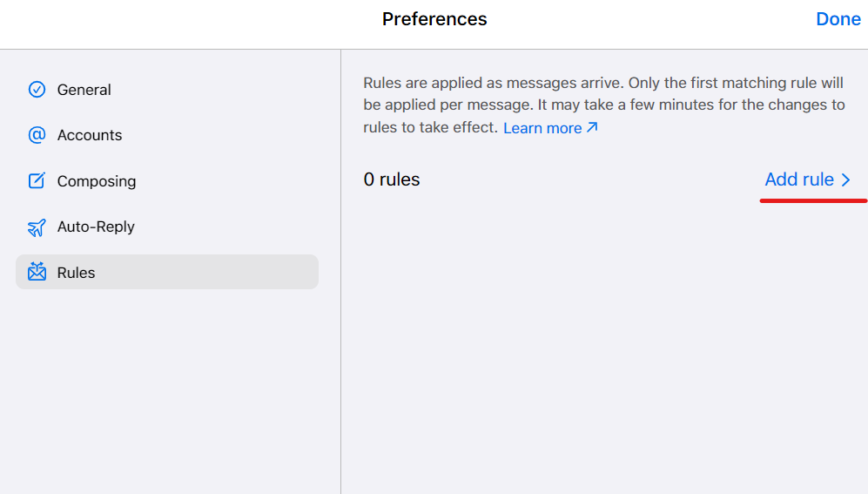Image resolution: width=868 pixels, height=494 pixels.
Task: Click the chevron next to Add rule
Action: [x=845, y=179]
